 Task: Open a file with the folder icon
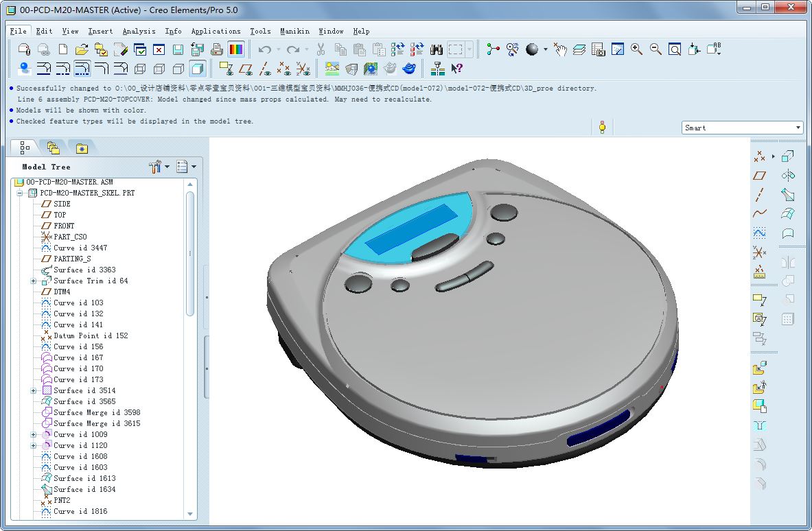pos(82,49)
